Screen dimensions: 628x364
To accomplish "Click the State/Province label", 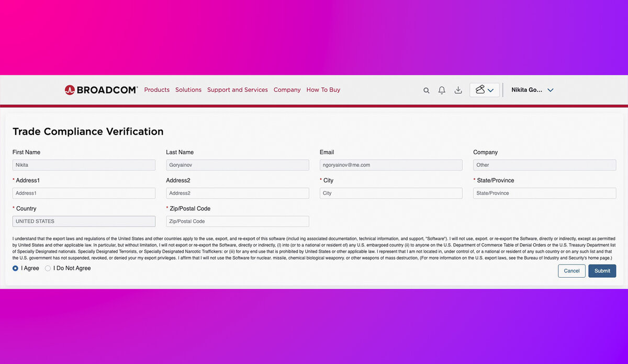I will coord(496,180).
